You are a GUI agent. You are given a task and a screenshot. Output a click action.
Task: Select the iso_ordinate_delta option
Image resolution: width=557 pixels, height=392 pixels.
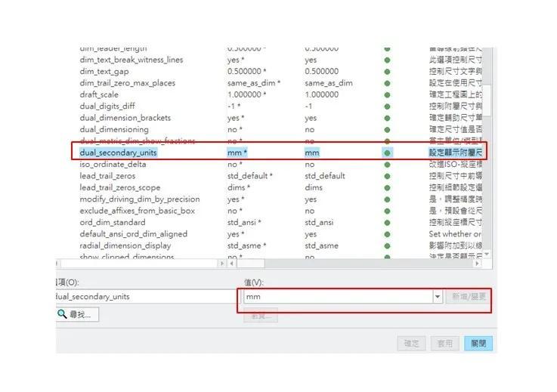click(x=113, y=165)
